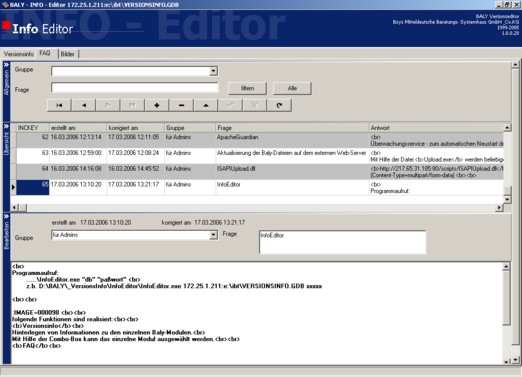Go to first record navigator button
The height and width of the screenshot is (378, 522).
(59, 105)
